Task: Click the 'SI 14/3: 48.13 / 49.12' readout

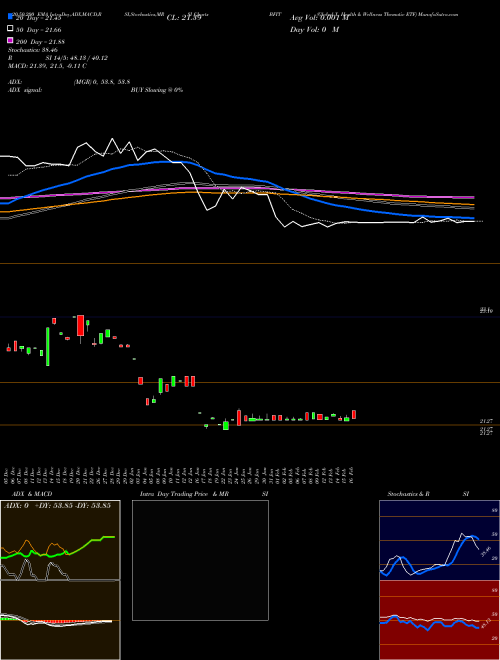Action: tap(77, 58)
